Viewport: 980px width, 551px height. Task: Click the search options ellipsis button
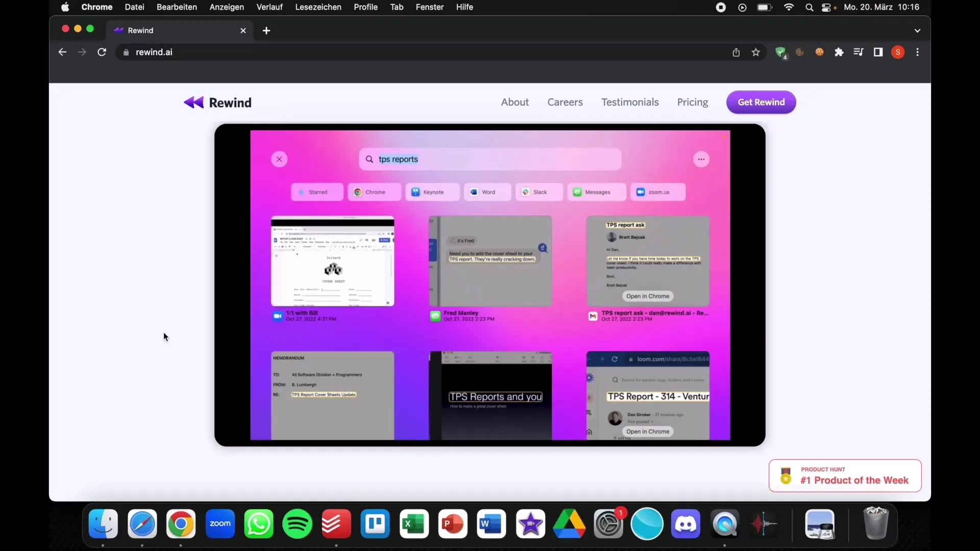tap(701, 160)
